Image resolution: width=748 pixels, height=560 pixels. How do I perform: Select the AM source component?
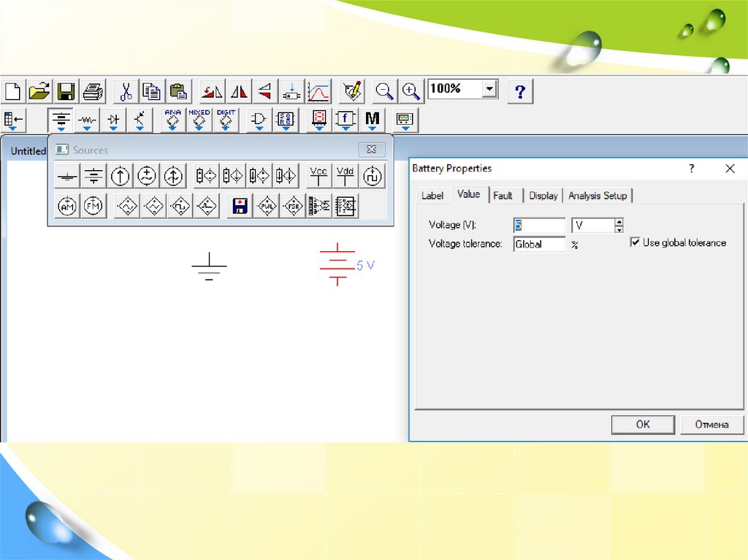click(x=67, y=207)
